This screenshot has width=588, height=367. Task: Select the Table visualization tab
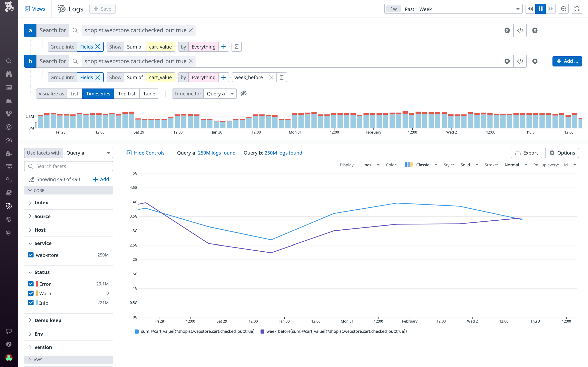(149, 93)
